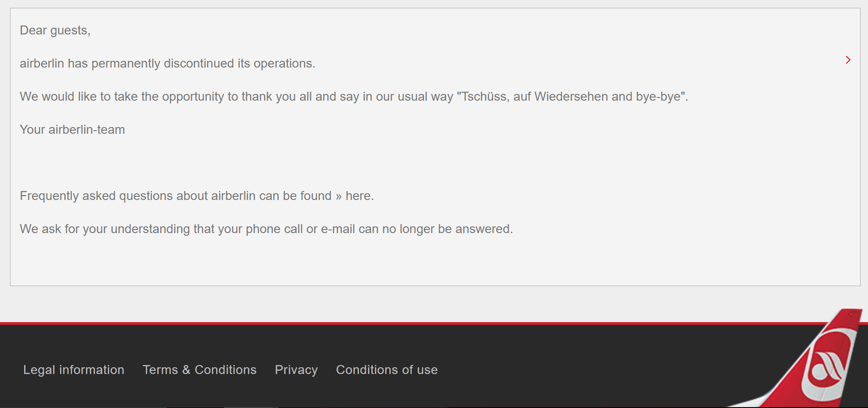Click the 'Your airberlin-team' signature text
The height and width of the screenshot is (408, 868).
(x=72, y=130)
